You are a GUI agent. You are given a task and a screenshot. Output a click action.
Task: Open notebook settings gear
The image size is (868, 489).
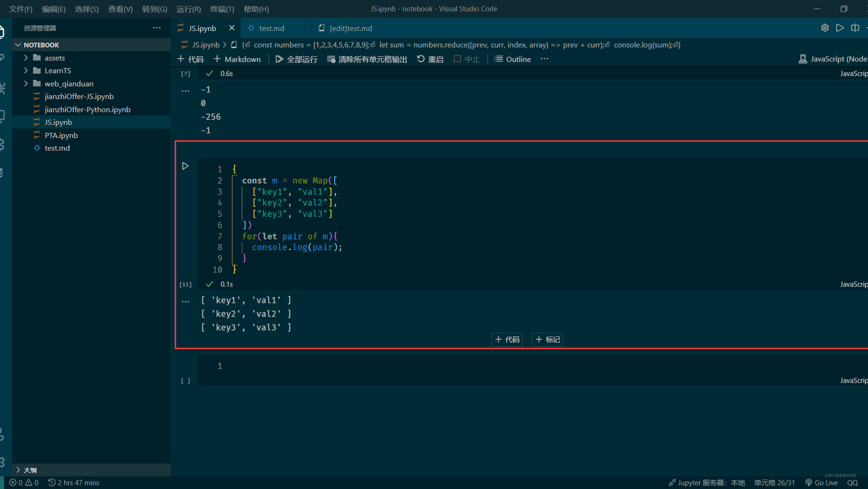(x=825, y=28)
